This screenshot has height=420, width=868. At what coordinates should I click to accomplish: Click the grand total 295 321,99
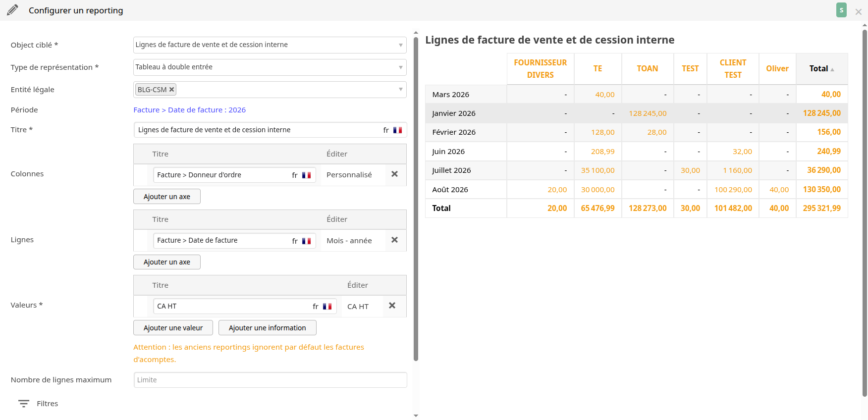tap(822, 209)
